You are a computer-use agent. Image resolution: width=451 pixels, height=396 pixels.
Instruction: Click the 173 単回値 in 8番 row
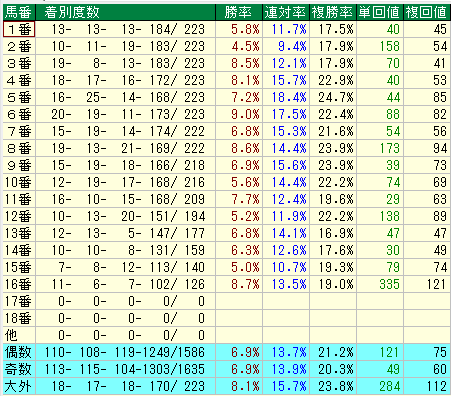tap(380, 148)
